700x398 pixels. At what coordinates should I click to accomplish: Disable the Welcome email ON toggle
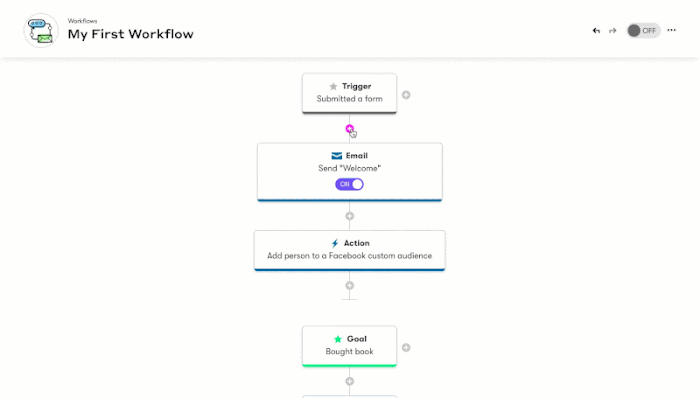(350, 184)
